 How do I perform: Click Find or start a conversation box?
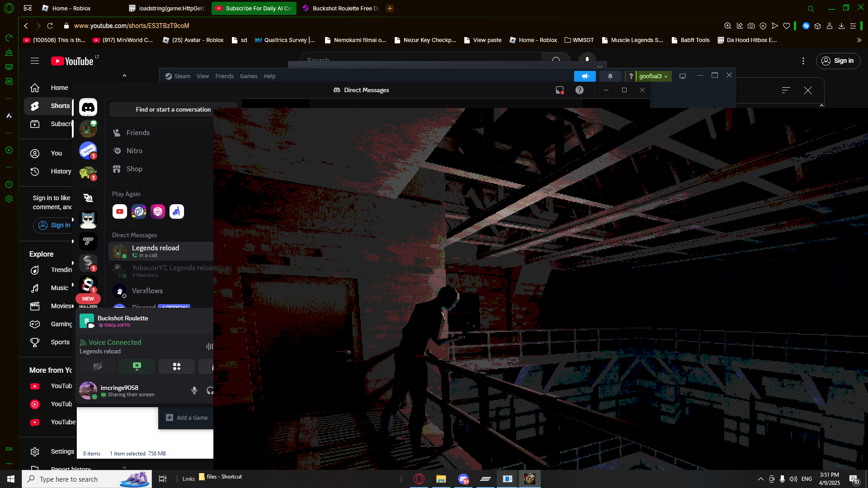173,109
